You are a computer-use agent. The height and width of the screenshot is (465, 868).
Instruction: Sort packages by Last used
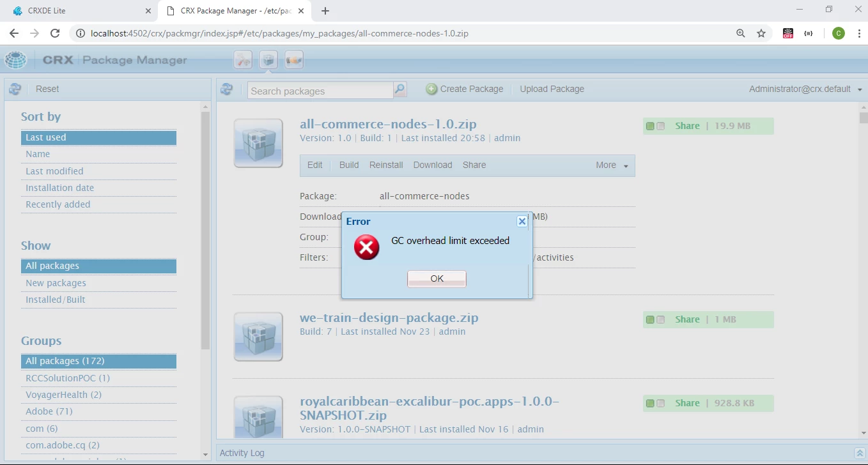(98, 137)
